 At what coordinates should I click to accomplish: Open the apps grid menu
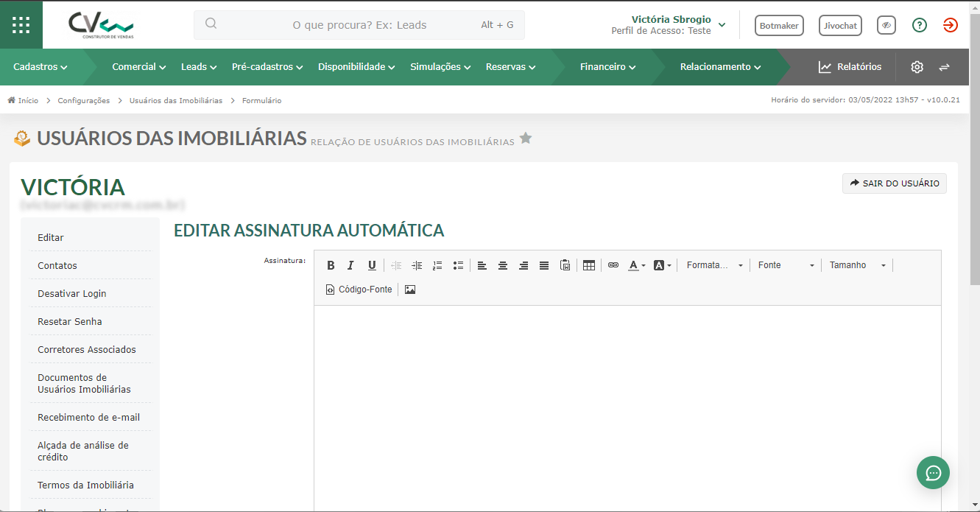coord(21,24)
